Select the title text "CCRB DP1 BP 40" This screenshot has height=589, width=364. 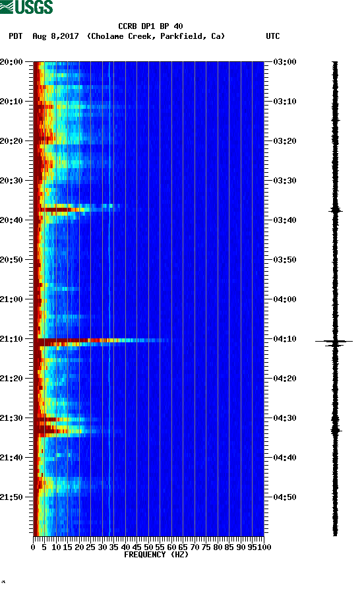pyautogui.click(x=150, y=26)
